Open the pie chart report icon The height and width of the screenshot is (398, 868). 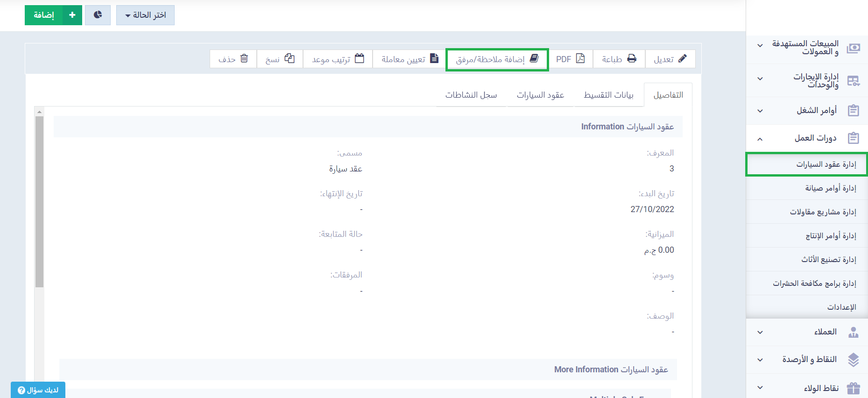98,15
